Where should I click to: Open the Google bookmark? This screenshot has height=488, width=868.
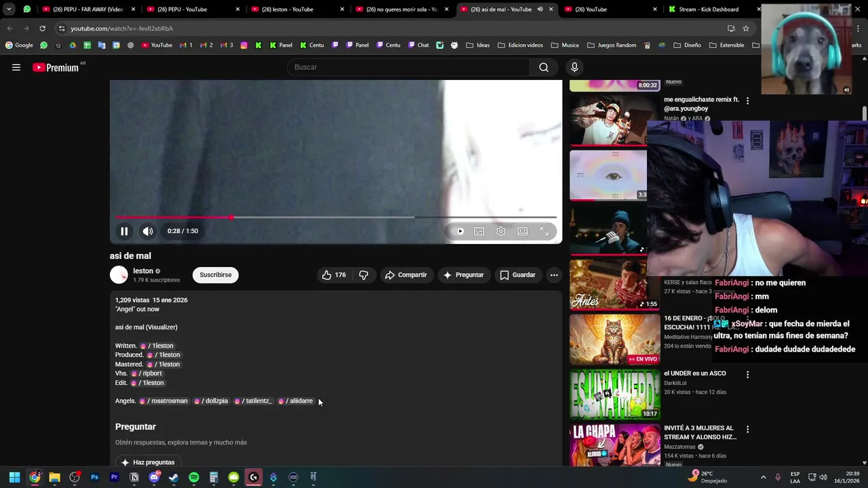pos(19,45)
